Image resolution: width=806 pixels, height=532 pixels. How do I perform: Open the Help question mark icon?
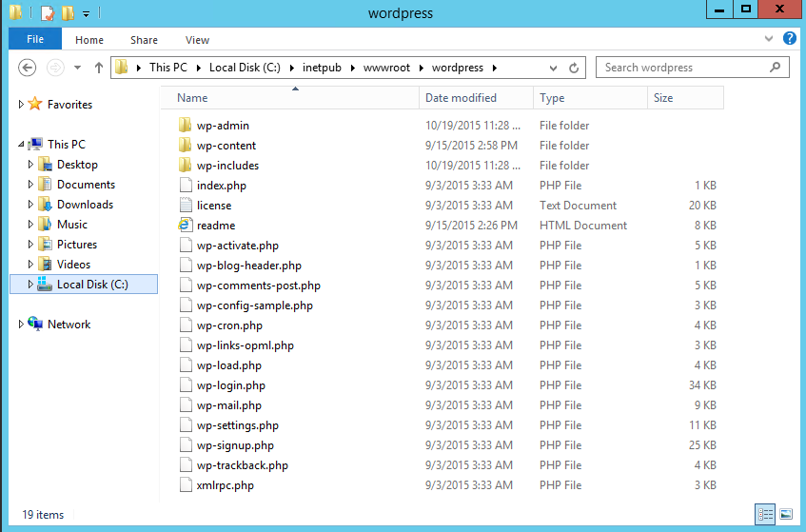(789, 39)
